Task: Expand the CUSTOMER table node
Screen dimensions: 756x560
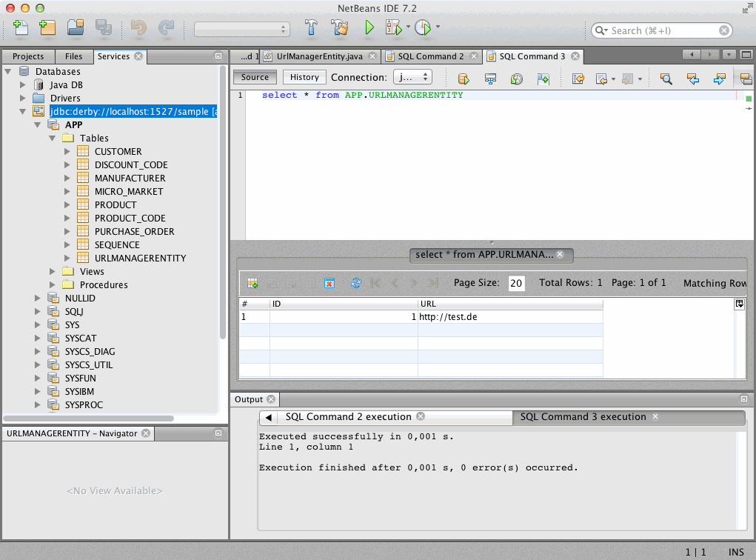Action: tap(67, 151)
